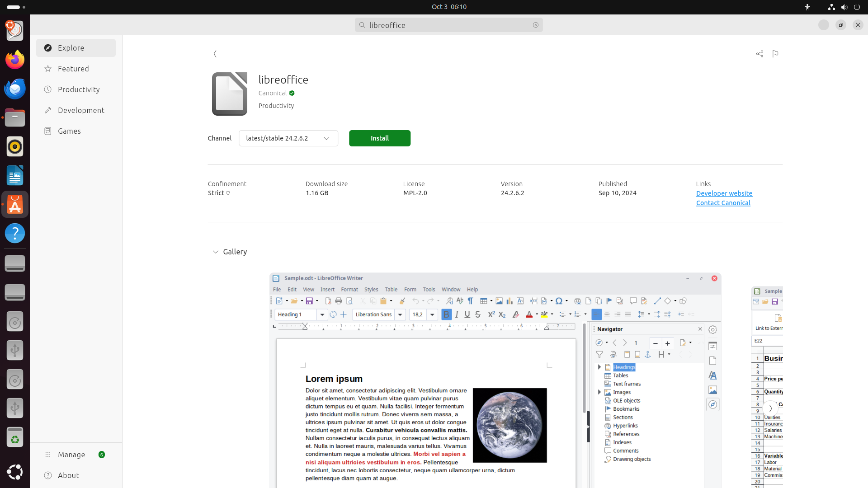This screenshot has width=868, height=488.
Task: Open LibreOffice Writer from the dock
Action: pos(15,175)
